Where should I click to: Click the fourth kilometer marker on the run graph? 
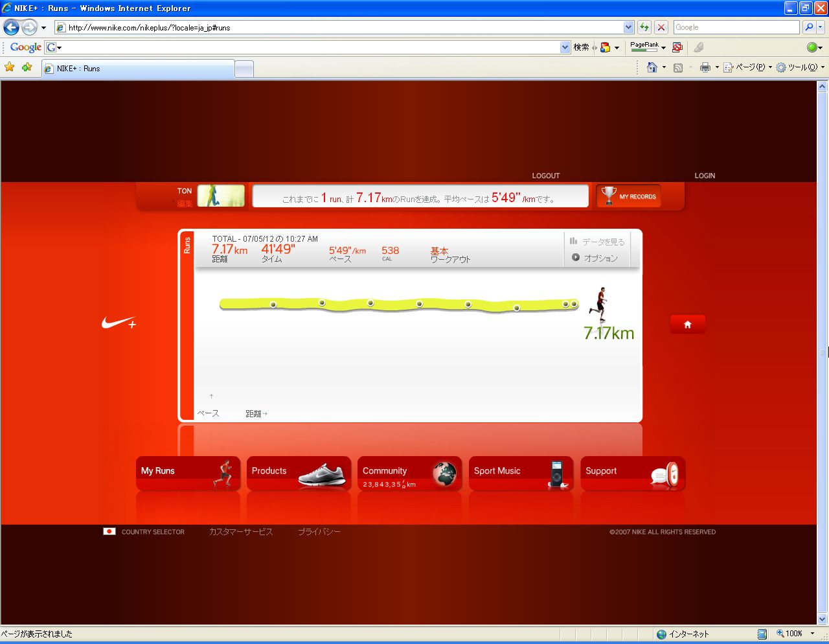(x=420, y=304)
